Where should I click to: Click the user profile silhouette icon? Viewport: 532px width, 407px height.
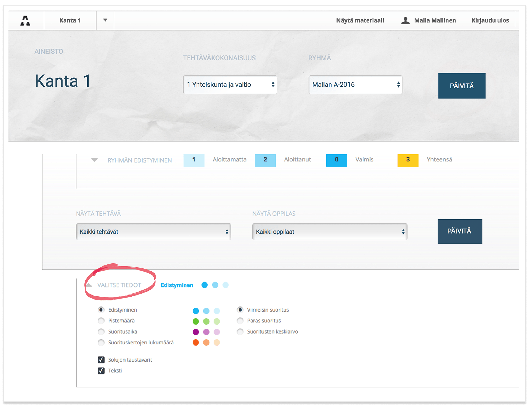405,20
